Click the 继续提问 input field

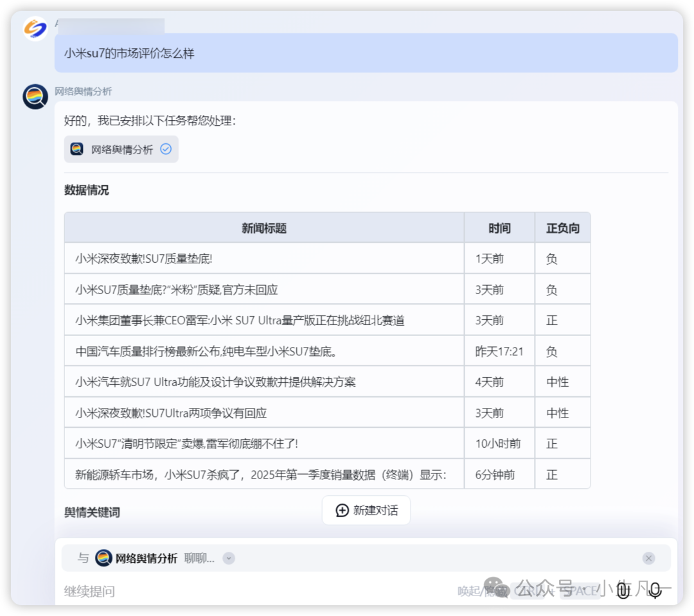click(256, 591)
